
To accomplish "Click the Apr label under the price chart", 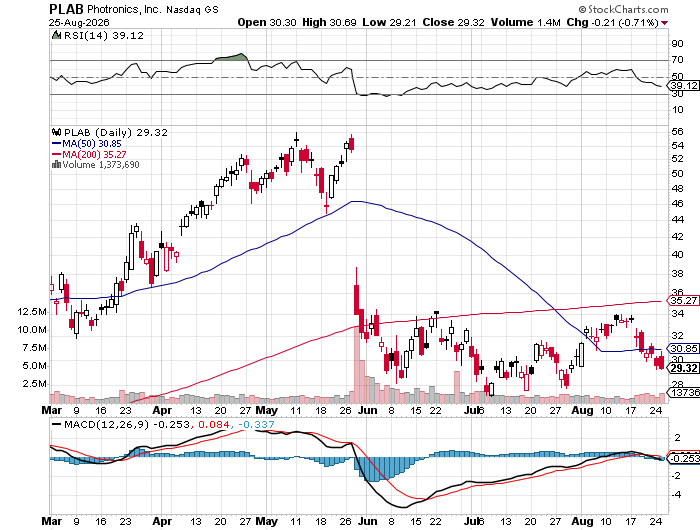I will 162,410.
